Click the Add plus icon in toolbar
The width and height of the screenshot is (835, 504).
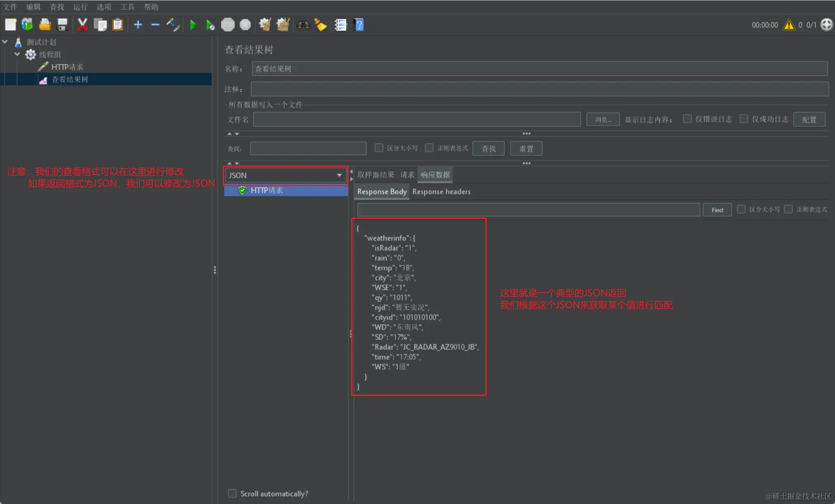[x=138, y=25]
